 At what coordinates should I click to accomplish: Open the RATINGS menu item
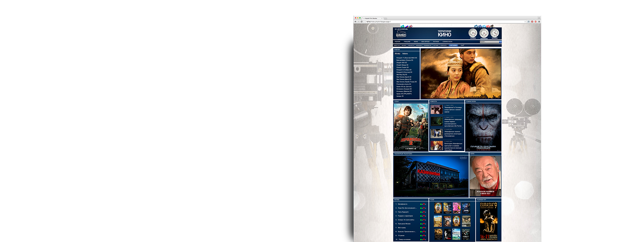[436, 42]
